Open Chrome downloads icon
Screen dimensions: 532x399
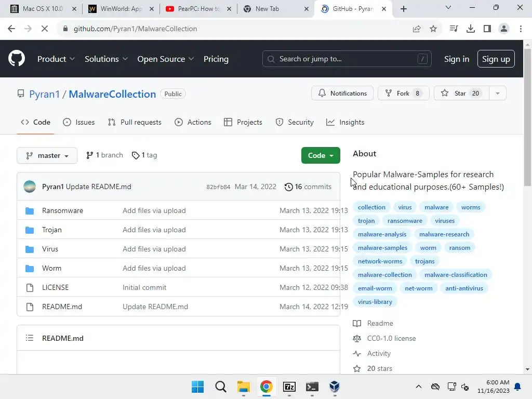(471, 29)
